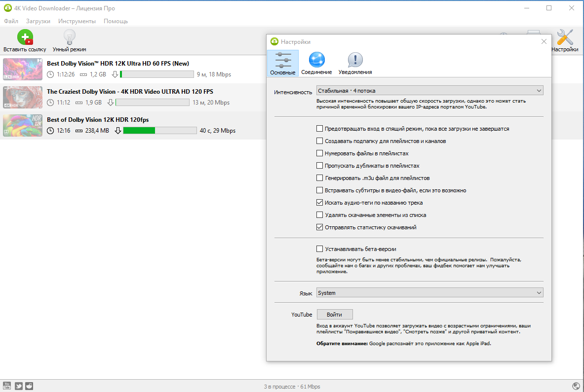Click download arrow icon of 12K HDR 120fps row
This screenshot has width=584, height=392.
coord(117,131)
